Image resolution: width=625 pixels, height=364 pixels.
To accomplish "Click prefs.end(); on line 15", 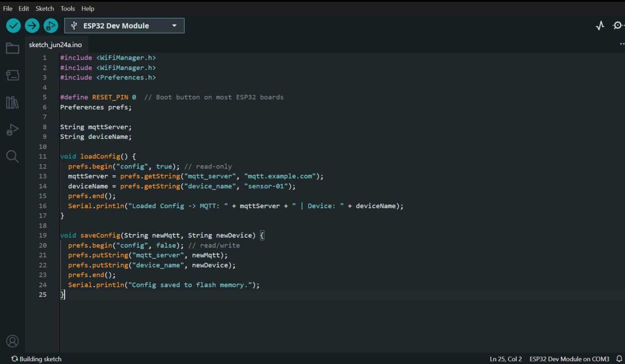I will [92, 196].
